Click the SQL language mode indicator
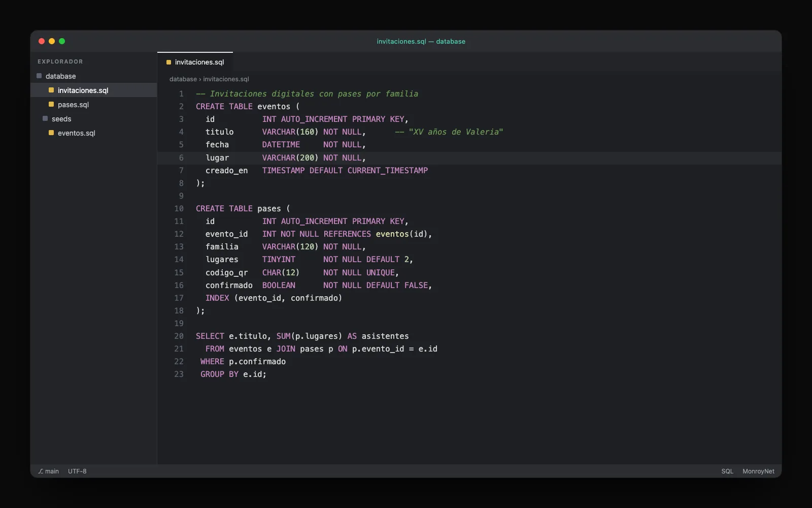 tap(727, 471)
